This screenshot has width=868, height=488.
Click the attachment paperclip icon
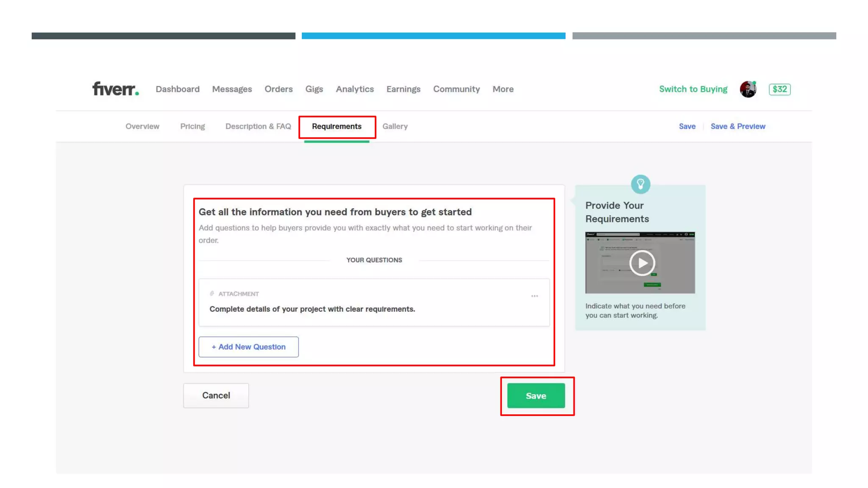coord(212,294)
